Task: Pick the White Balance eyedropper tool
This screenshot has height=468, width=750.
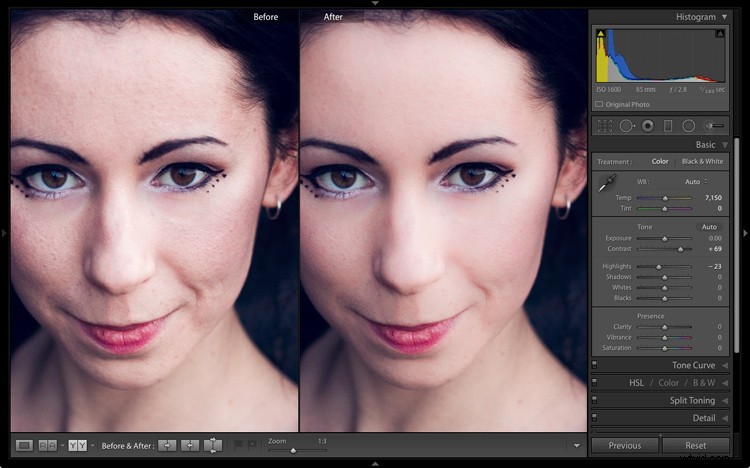Action: (x=607, y=183)
